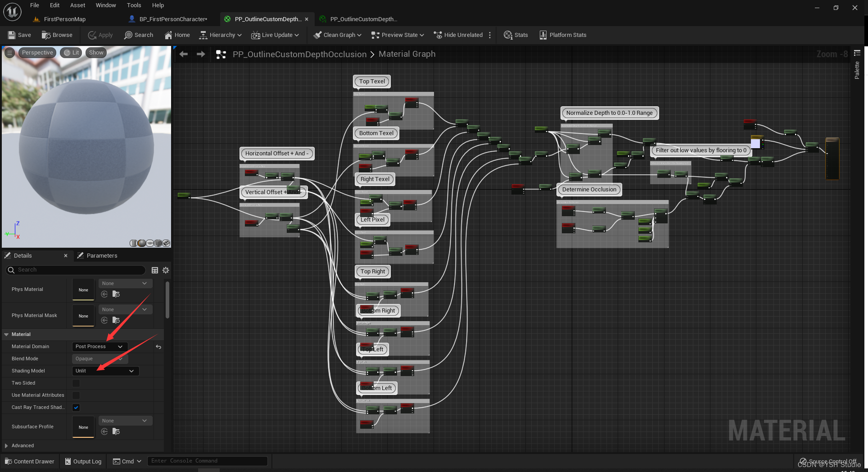Open the Content Drawer
The height and width of the screenshot is (472, 868).
click(29, 461)
